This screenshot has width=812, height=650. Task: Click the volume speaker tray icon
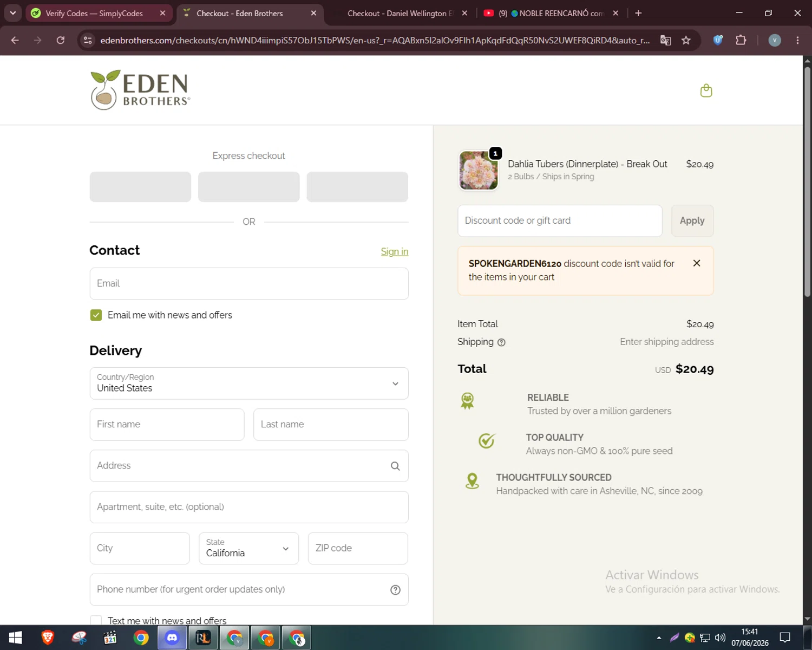point(720,638)
